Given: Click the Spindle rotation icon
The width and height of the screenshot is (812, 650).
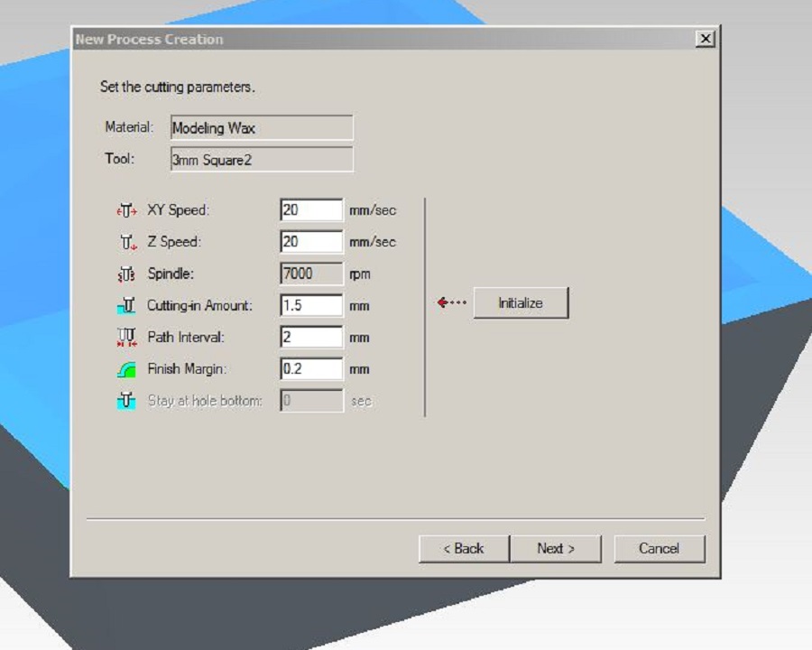Looking at the screenshot, I should [127, 274].
